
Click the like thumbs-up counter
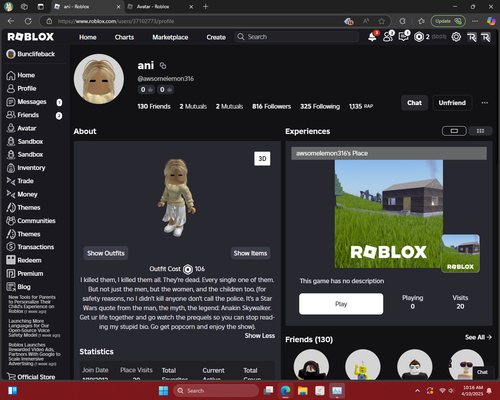point(146,90)
